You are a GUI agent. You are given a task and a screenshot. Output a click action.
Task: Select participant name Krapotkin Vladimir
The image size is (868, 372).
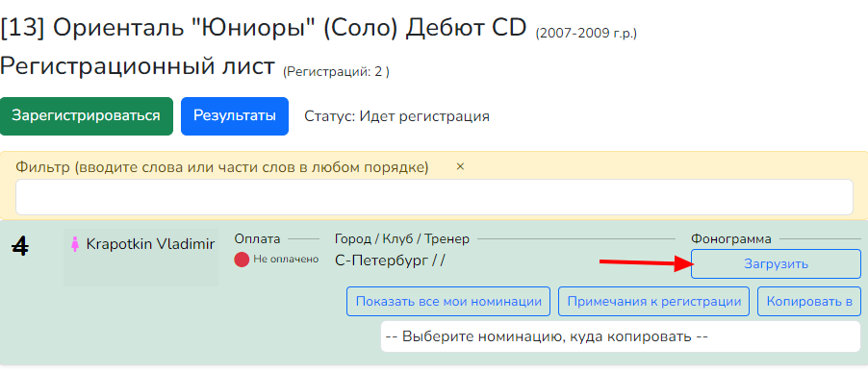pyautogui.click(x=150, y=244)
